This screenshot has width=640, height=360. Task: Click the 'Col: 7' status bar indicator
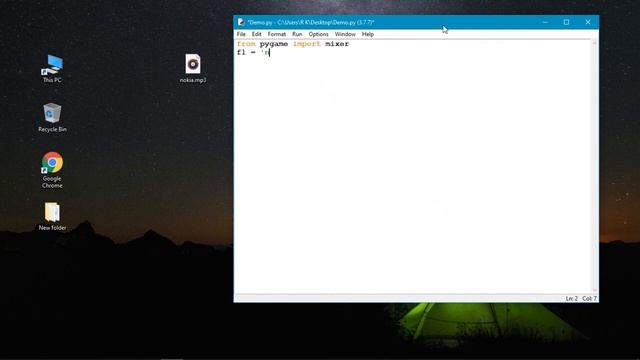pos(589,298)
